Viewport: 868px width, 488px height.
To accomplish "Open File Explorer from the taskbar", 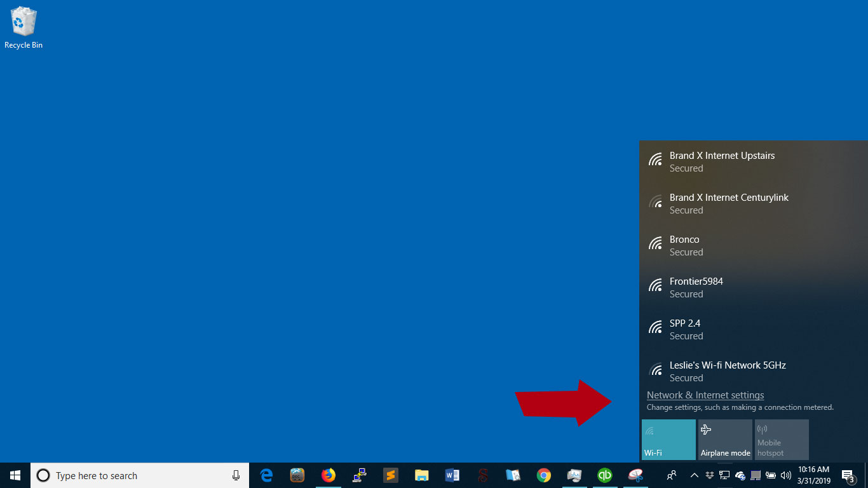I will tap(421, 475).
